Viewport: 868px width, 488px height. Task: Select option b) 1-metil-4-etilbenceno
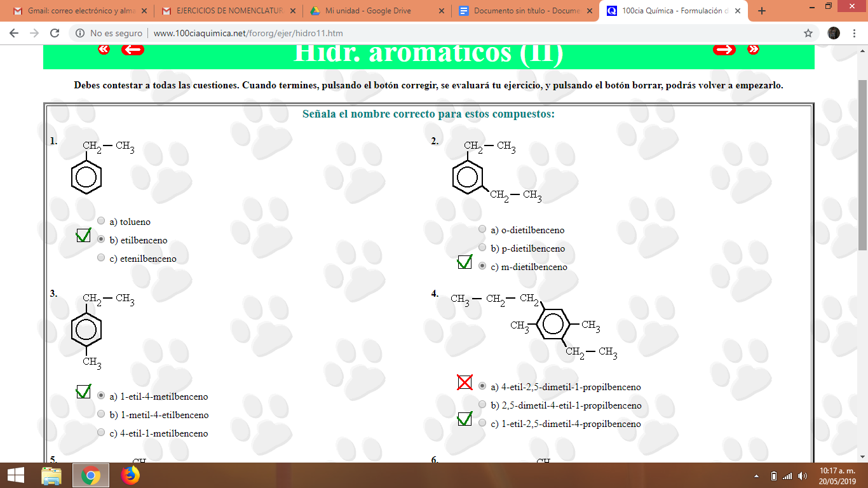tap(101, 414)
